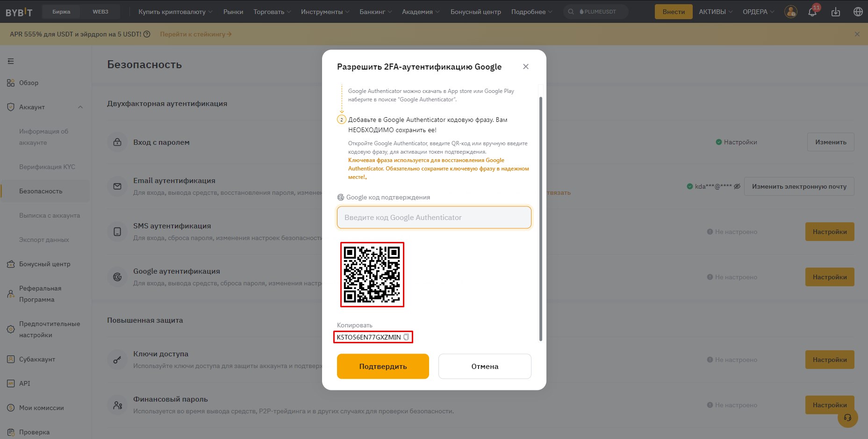Open the user profile avatar
Viewport: 868px width, 439px height.
coord(791,12)
